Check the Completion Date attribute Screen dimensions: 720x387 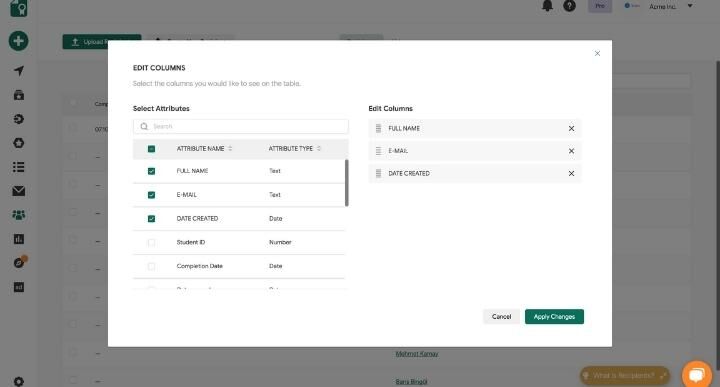(151, 266)
